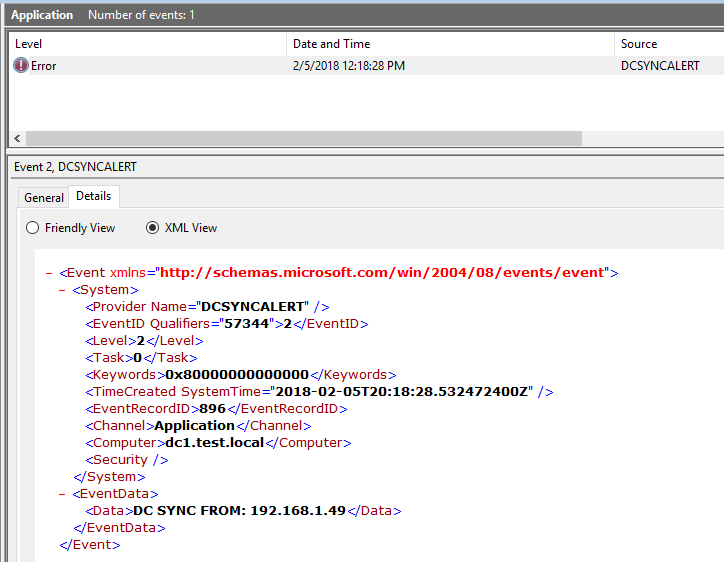The height and width of the screenshot is (562, 724).
Task: Sort by Date and Time column header
Action: click(x=450, y=44)
